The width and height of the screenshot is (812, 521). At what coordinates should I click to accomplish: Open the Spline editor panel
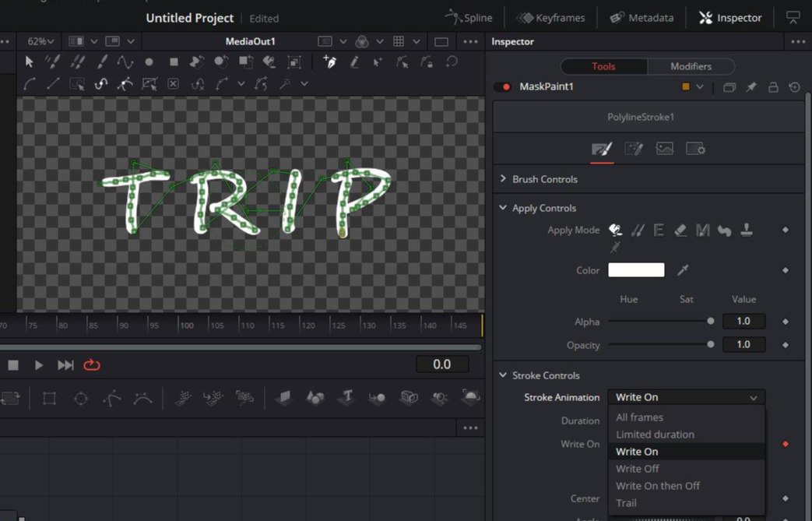[x=469, y=18]
